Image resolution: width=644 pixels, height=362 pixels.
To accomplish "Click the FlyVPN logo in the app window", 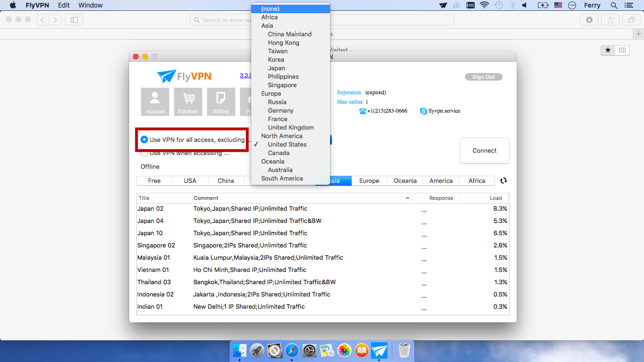I will (184, 76).
